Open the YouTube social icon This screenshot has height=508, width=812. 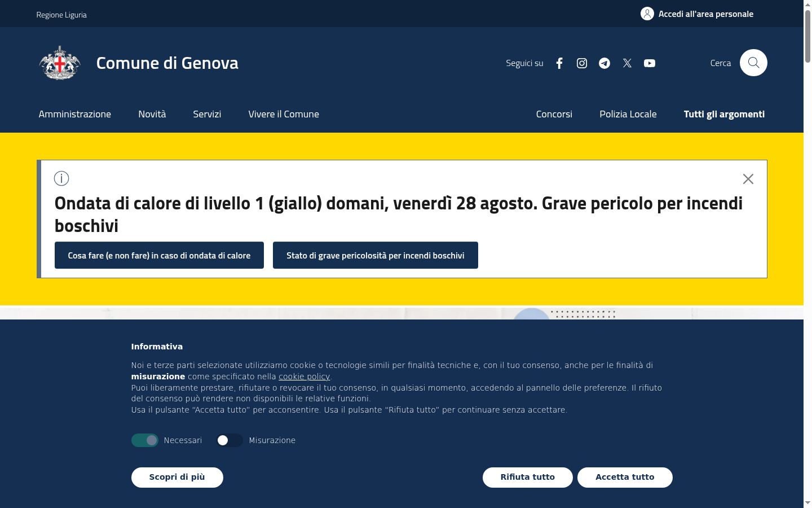(x=650, y=63)
